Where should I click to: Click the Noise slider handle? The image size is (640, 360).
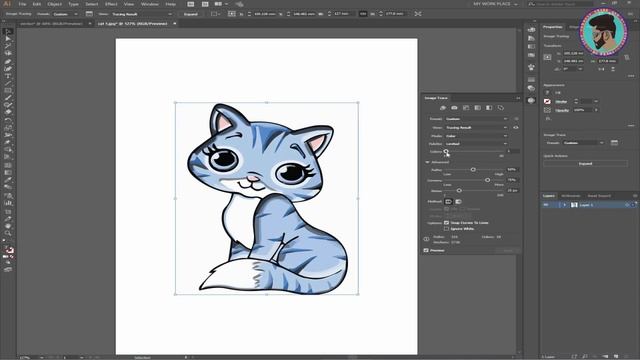(x=459, y=191)
